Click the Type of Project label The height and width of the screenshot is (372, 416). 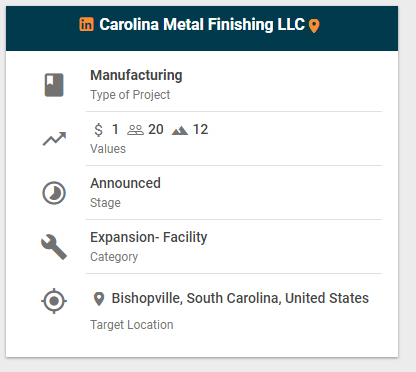pyautogui.click(x=130, y=95)
